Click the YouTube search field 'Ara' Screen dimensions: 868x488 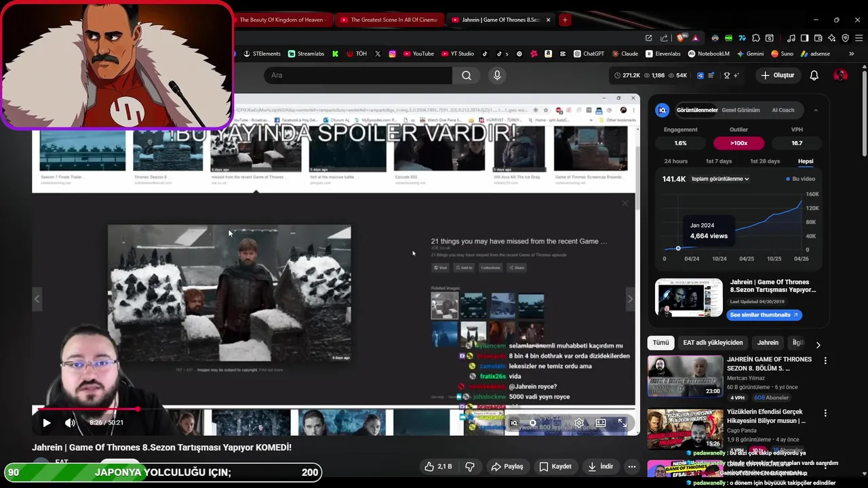(x=358, y=75)
